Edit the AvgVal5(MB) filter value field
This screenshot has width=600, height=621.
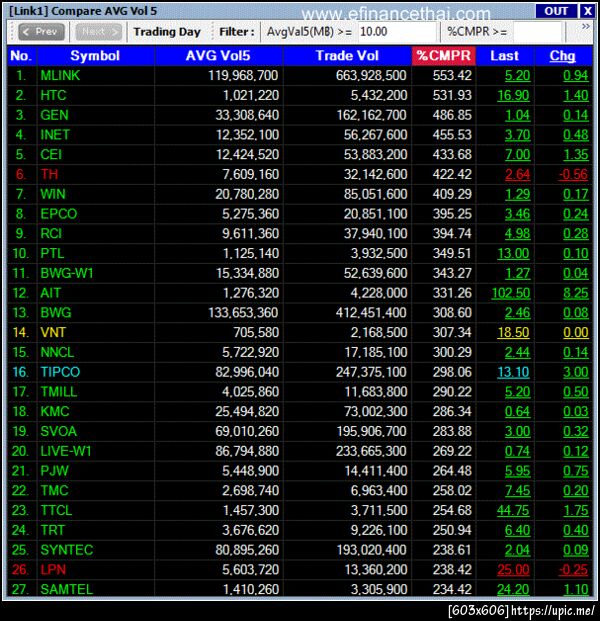(397, 32)
